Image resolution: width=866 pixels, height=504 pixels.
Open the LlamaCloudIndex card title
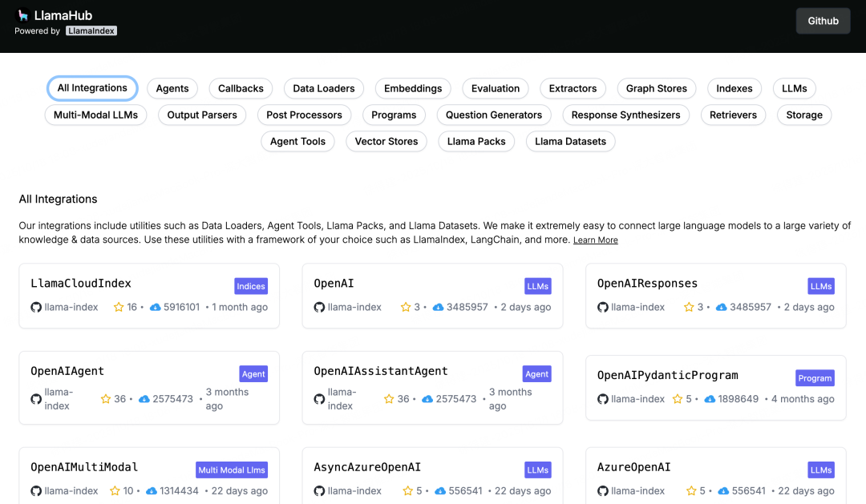click(x=81, y=283)
